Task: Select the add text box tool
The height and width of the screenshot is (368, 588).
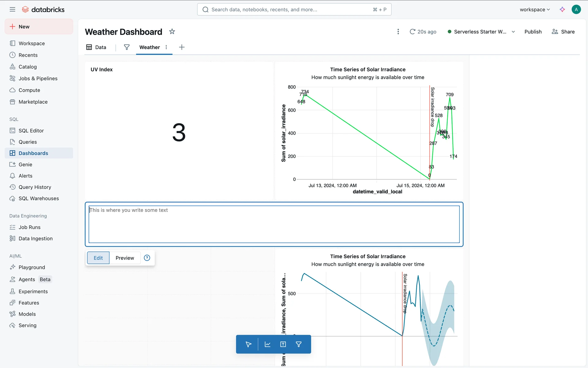Action: pos(283,344)
